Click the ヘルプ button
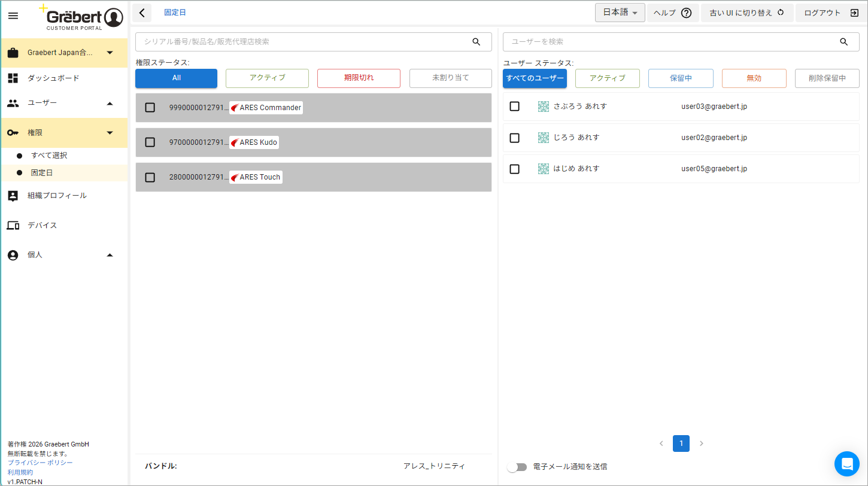Viewport: 868px width, 486px height. [x=672, y=13]
